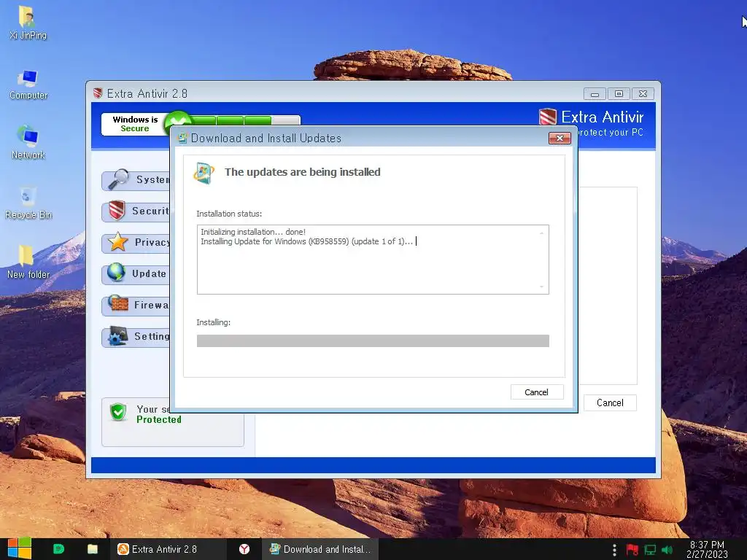The width and height of the screenshot is (747, 560).
Task: Click the 'Initializing installation... done!' line
Action: (x=253, y=232)
